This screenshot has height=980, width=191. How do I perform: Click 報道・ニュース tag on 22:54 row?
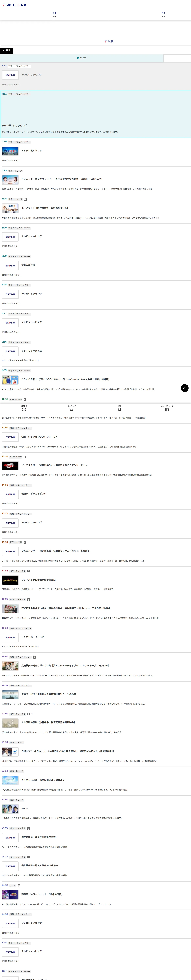point(17,771)
